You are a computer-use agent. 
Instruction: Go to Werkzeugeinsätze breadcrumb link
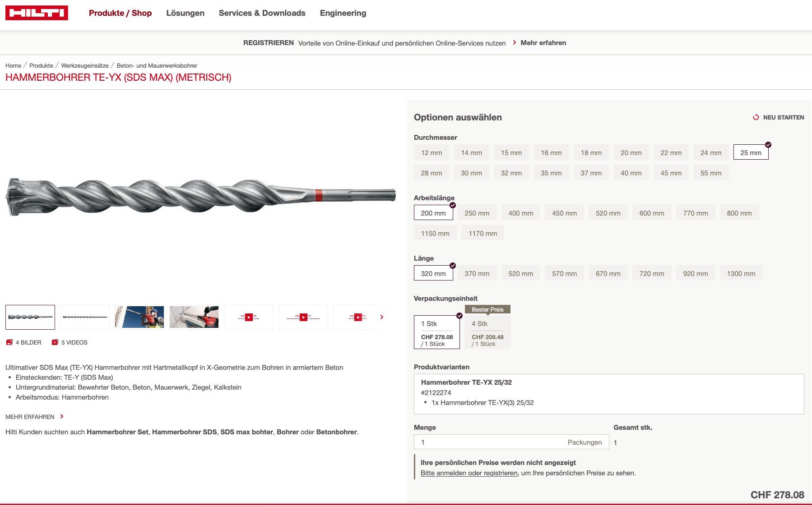pos(85,65)
